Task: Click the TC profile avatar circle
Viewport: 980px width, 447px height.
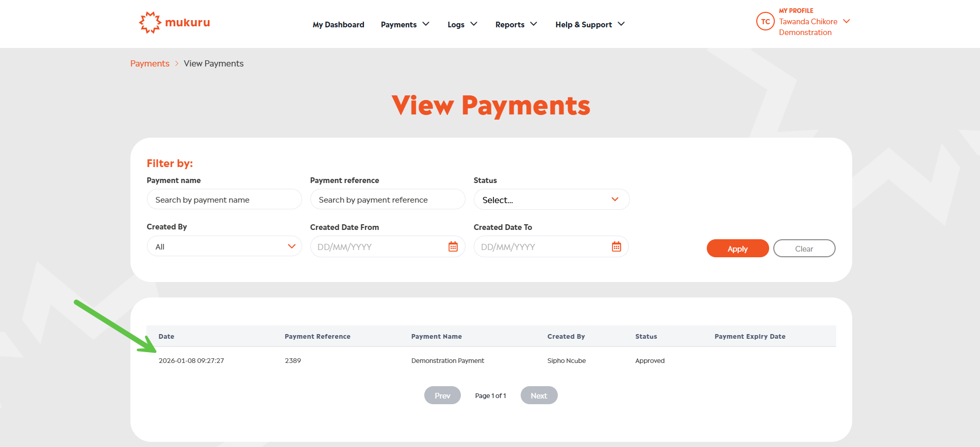Action: (x=765, y=22)
